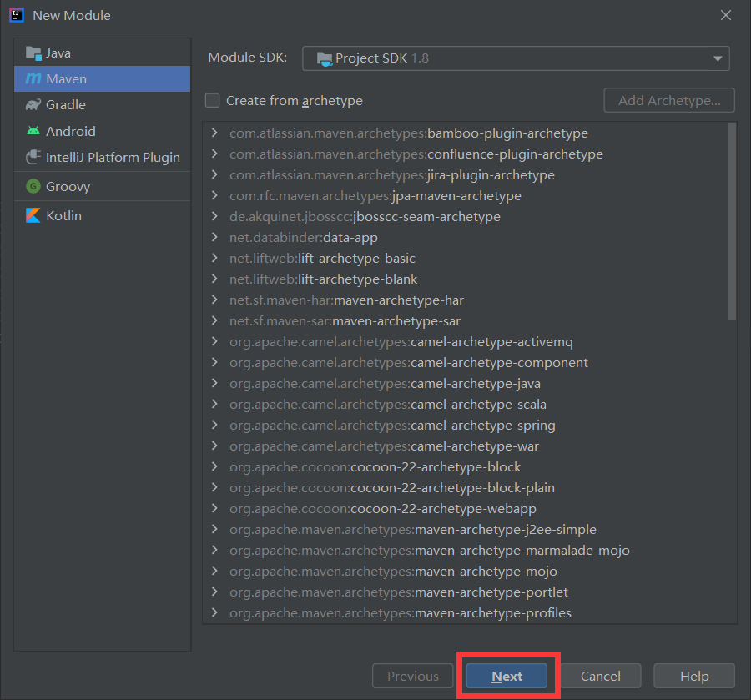751x700 pixels.
Task: Expand maven-archetype-profiles chevron
Action: (214, 612)
